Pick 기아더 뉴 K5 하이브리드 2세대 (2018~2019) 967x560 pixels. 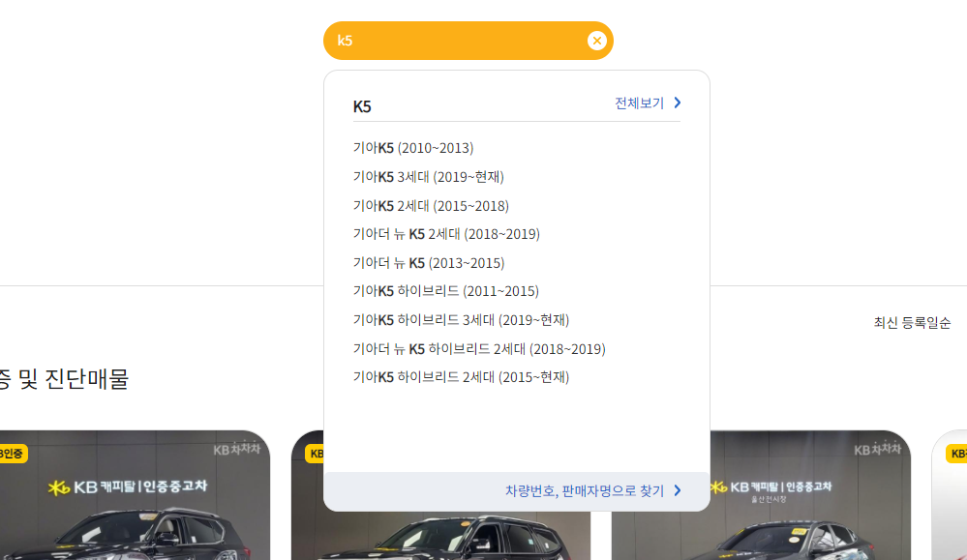click(x=479, y=349)
